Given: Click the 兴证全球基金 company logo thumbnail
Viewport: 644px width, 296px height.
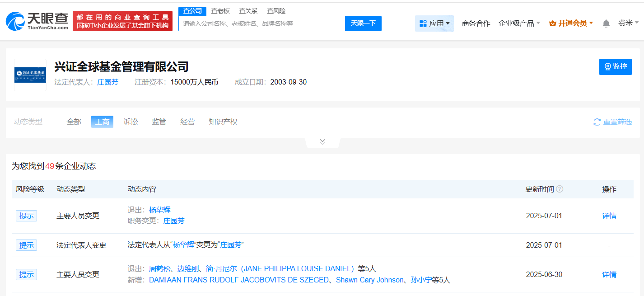Looking at the screenshot, I should coord(30,75).
